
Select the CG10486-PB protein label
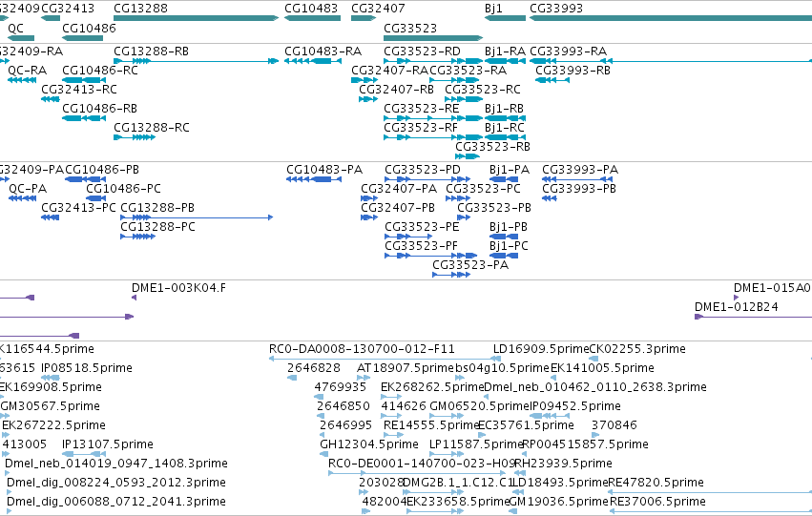102,170
